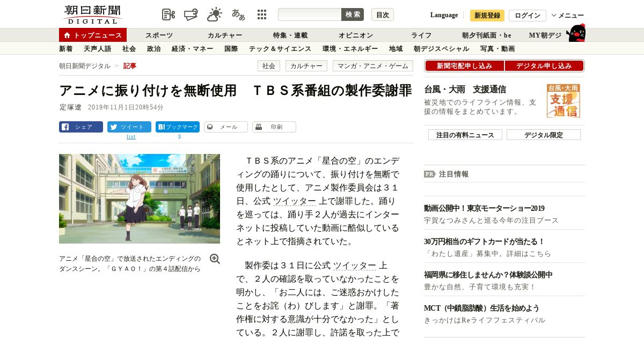Enlarge article photo with magnifier icon
The image size is (644, 338).
click(x=215, y=259)
